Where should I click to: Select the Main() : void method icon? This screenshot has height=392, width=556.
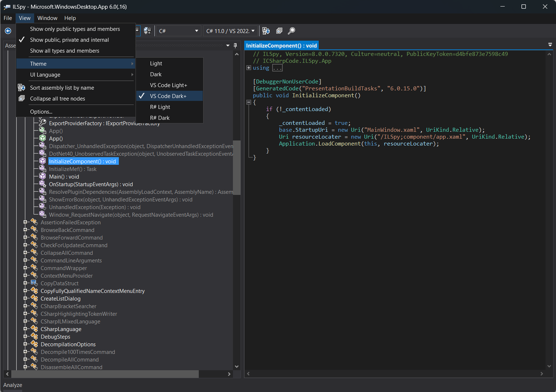(42, 177)
